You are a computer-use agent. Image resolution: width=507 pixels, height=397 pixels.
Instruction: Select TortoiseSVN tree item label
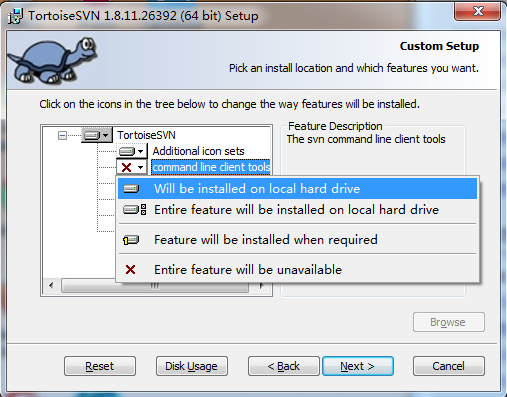146,135
